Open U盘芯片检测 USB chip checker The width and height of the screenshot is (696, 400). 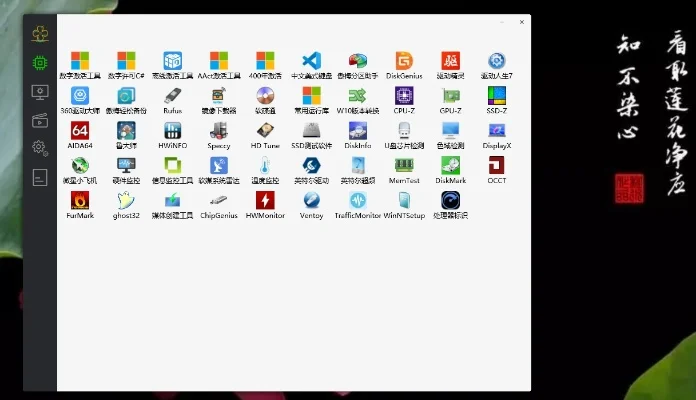click(404, 135)
